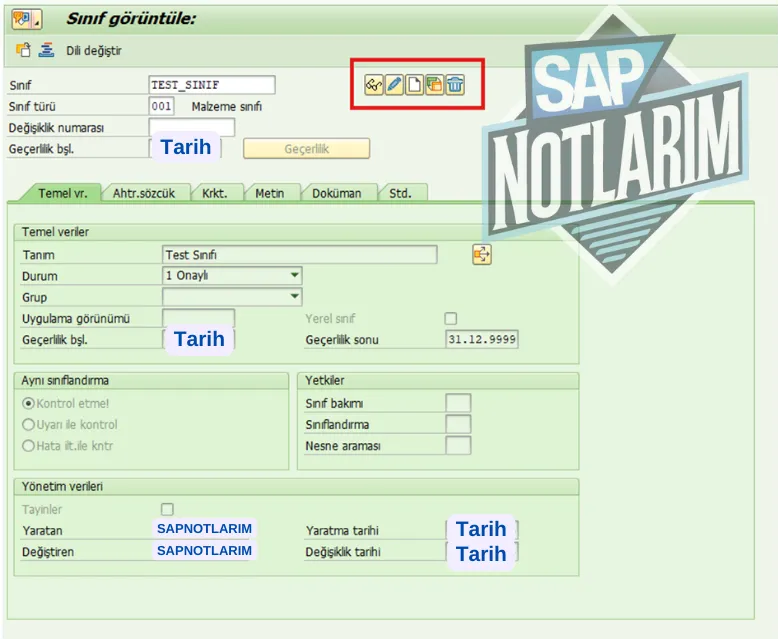The height and width of the screenshot is (640, 779).
Task: Click the delete class trash icon
Action: pyautogui.click(x=455, y=85)
